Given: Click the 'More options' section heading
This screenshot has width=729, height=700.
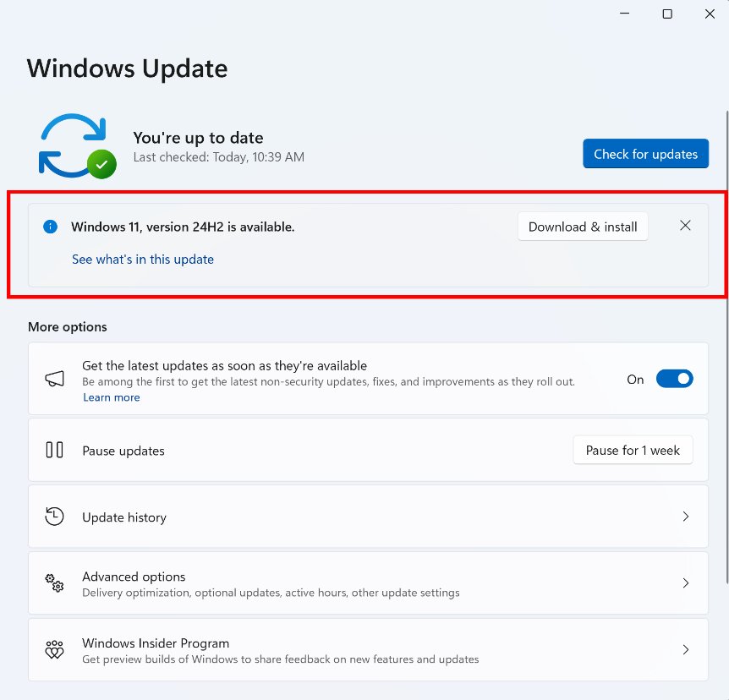Looking at the screenshot, I should pyautogui.click(x=68, y=327).
